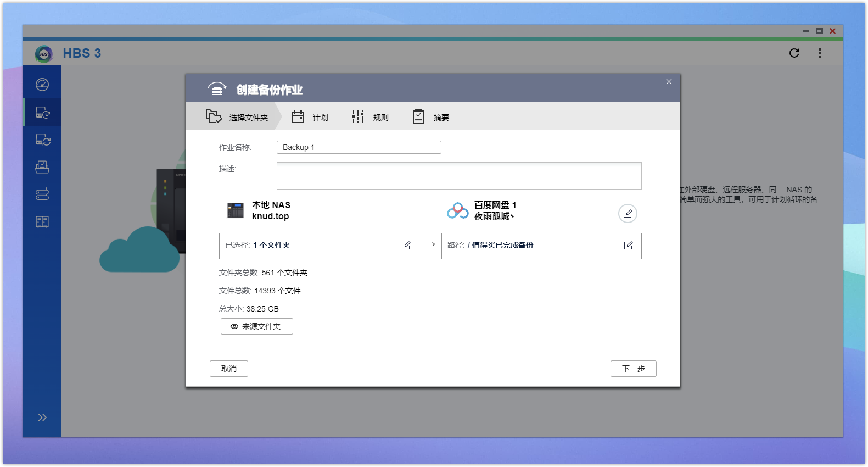Image resolution: width=868 pixels, height=467 pixels.
Task: Go to the 计划 schedule step
Action: tap(310, 117)
